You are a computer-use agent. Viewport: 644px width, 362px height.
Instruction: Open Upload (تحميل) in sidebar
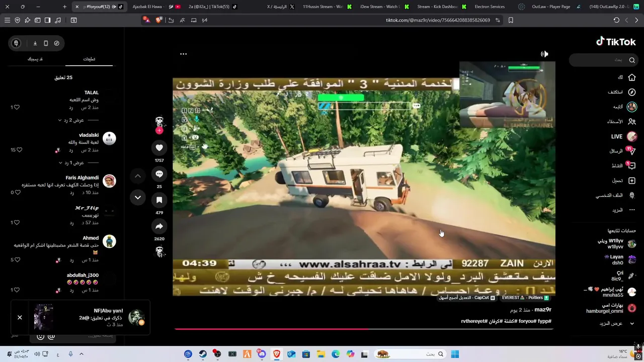pos(623,180)
